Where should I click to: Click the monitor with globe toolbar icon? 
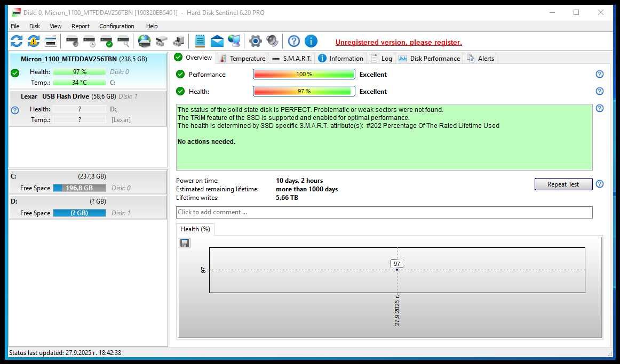coord(234,41)
